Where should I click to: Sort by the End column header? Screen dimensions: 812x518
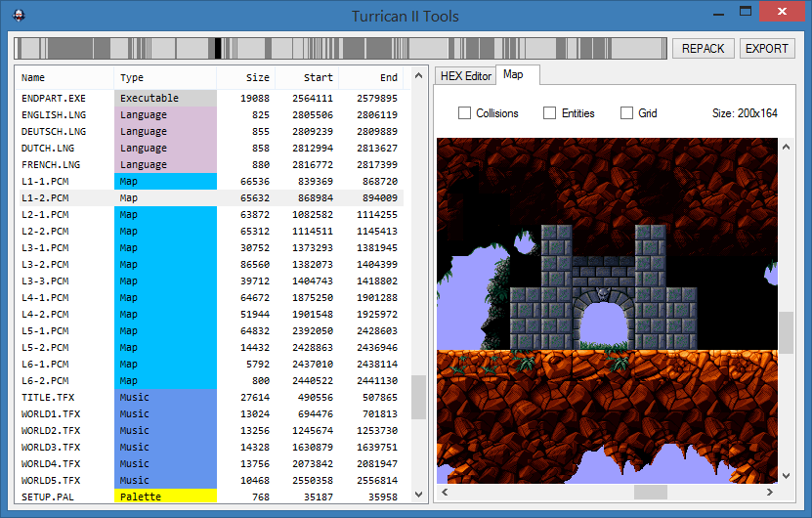[370, 78]
